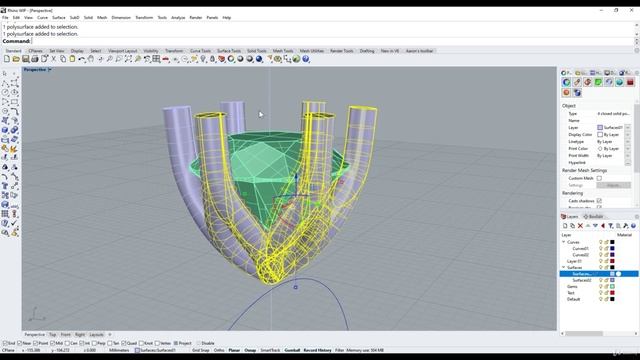Viewport: 640px width, 360px height.
Task: Open the four-viewport layout icon
Action: tap(156, 59)
